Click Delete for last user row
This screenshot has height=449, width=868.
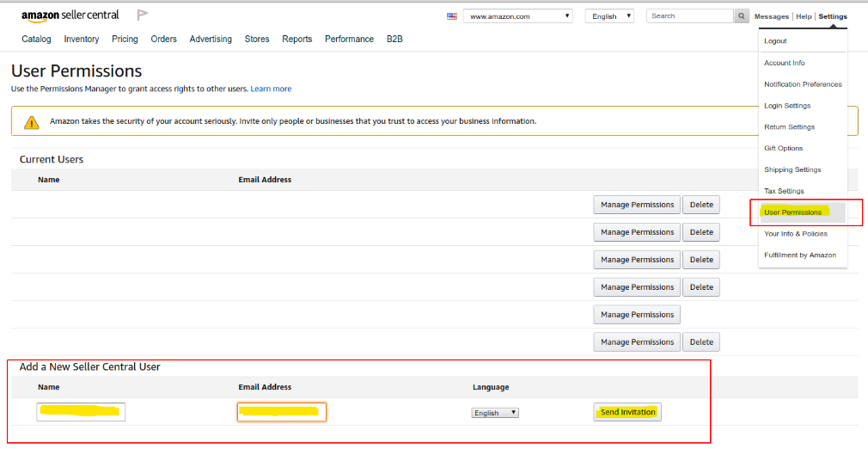[701, 342]
